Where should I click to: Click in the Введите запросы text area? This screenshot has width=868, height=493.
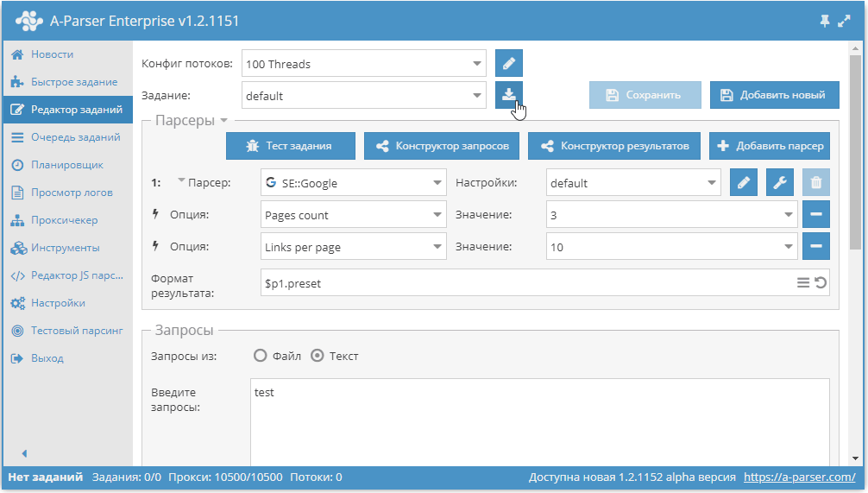(x=540, y=422)
